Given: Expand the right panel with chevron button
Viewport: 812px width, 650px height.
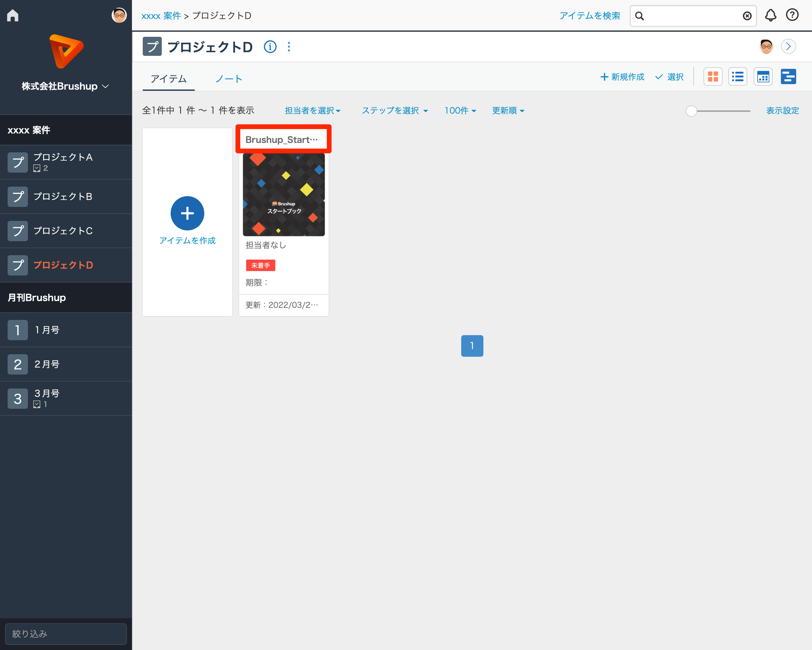Looking at the screenshot, I should pos(788,46).
